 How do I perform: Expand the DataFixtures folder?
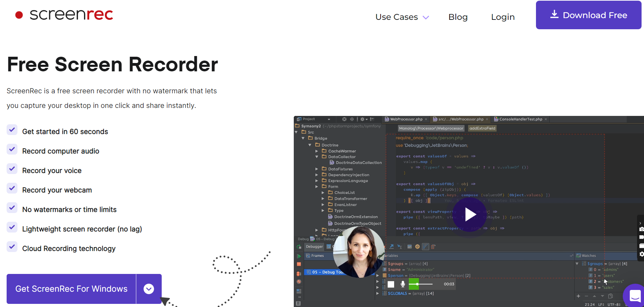(x=317, y=169)
